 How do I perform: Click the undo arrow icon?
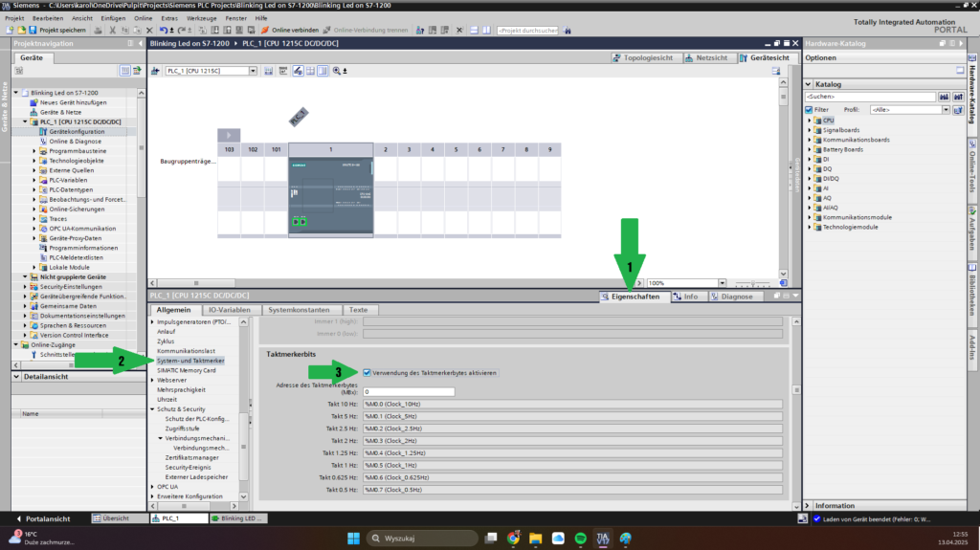[x=163, y=30]
